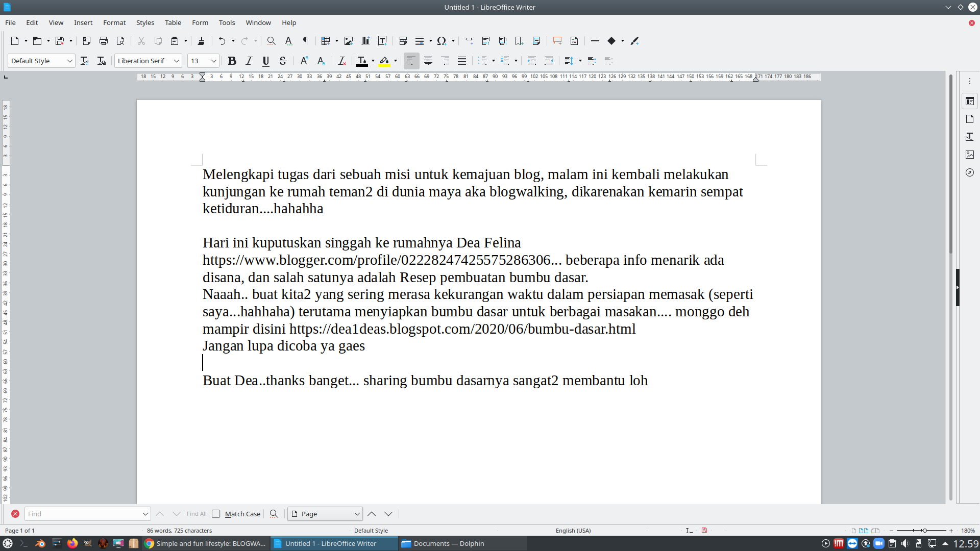The image size is (980, 551).
Task: Toggle formatting marks pilcrow icon
Action: (305, 41)
